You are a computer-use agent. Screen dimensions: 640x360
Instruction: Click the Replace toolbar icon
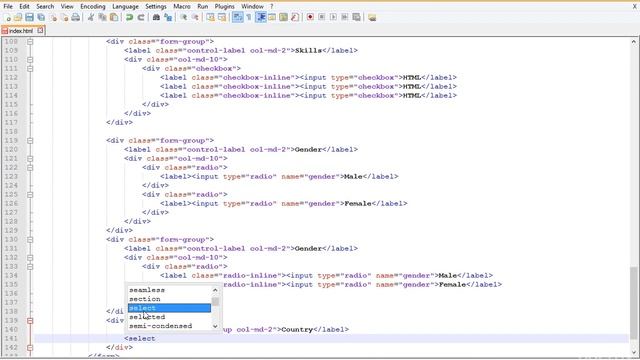point(168,18)
